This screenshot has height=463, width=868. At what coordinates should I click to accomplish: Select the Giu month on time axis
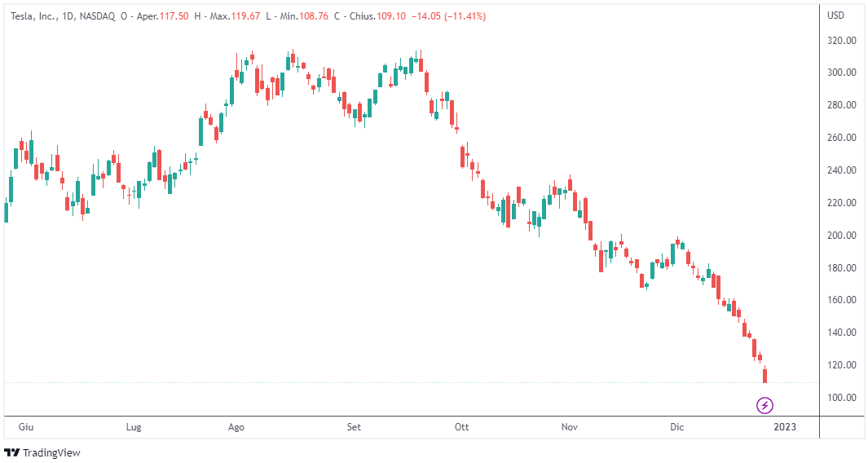tap(26, 426)
